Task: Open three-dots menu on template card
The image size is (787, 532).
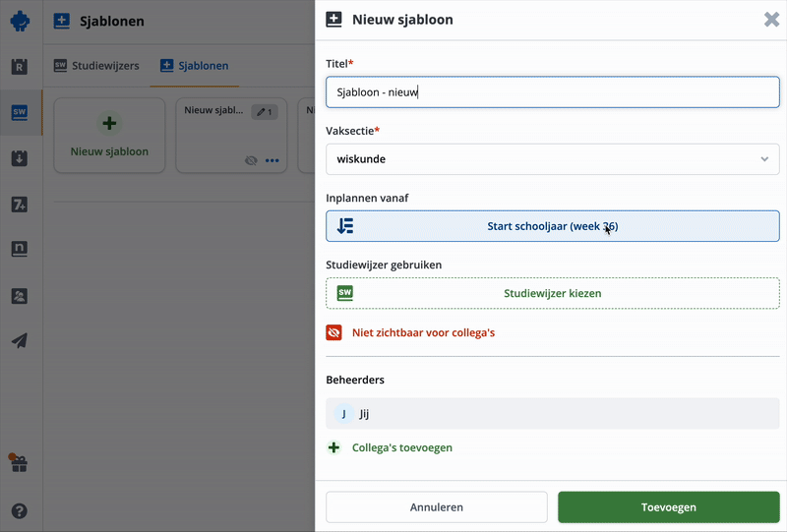Action: pyautogui.click(x=272, y=160)
